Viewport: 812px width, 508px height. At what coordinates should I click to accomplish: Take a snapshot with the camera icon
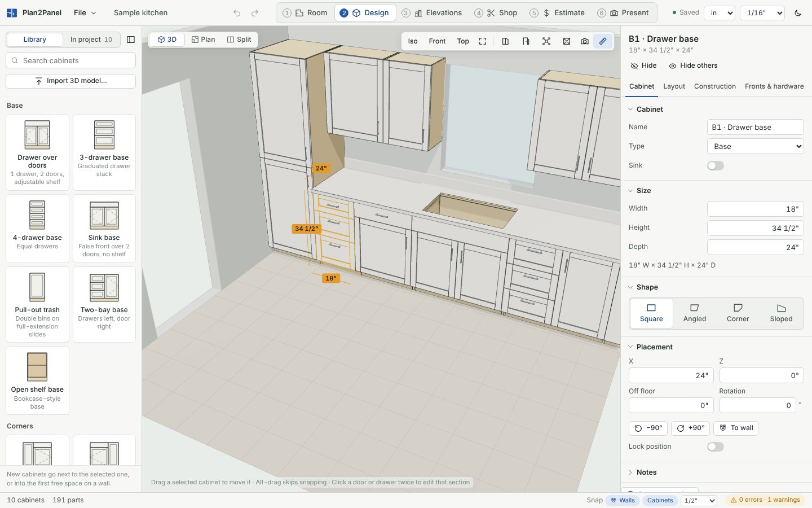(585, 41)
